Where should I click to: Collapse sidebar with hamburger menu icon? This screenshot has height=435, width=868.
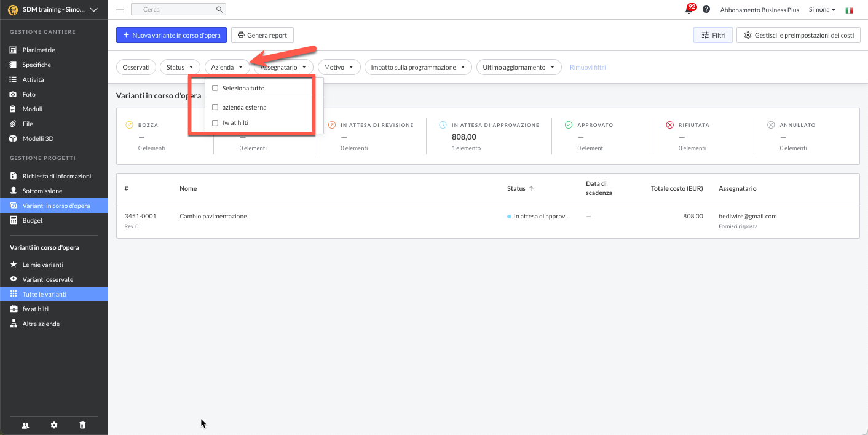point(120,10)
